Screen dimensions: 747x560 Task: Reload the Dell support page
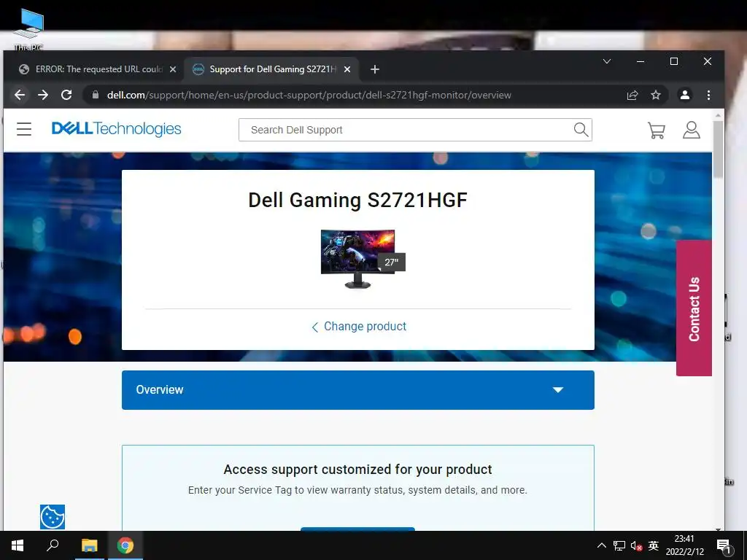pos(66,95)
